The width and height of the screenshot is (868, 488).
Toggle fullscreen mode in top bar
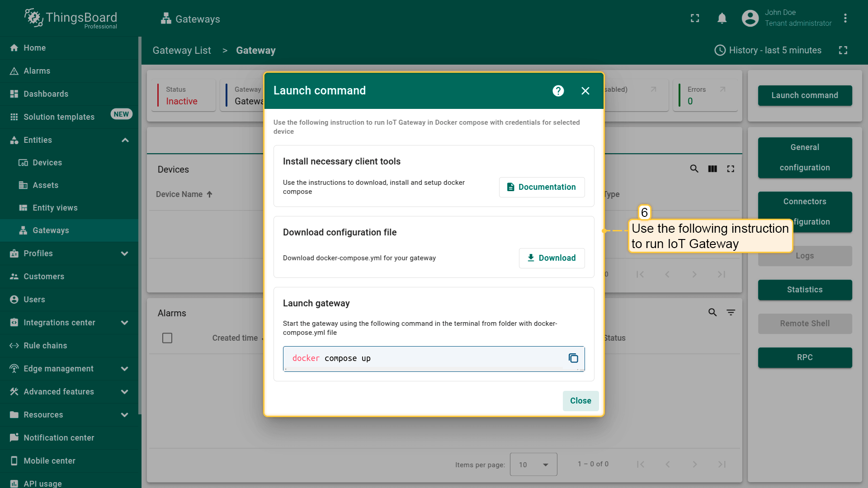pos(695,19)
